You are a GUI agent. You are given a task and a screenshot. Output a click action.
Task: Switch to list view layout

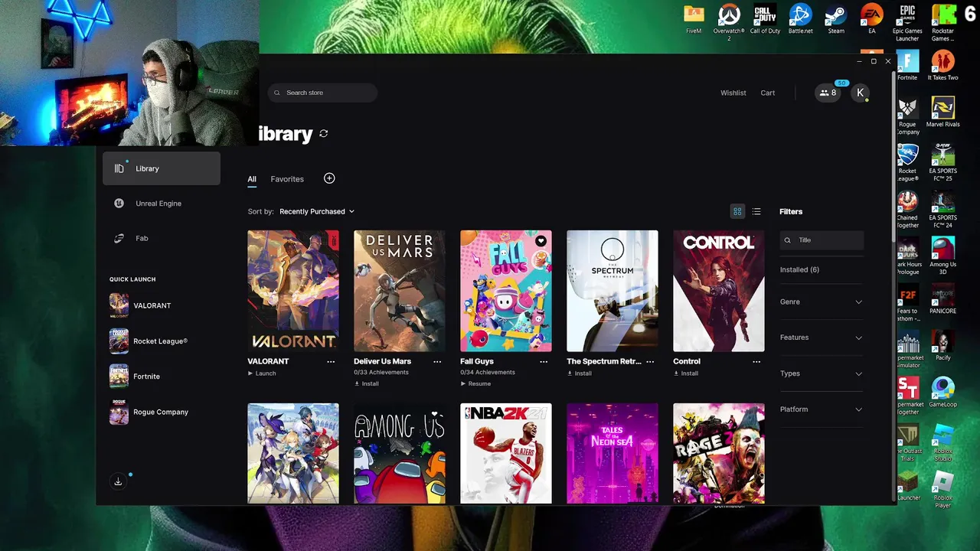coord(756,211)
